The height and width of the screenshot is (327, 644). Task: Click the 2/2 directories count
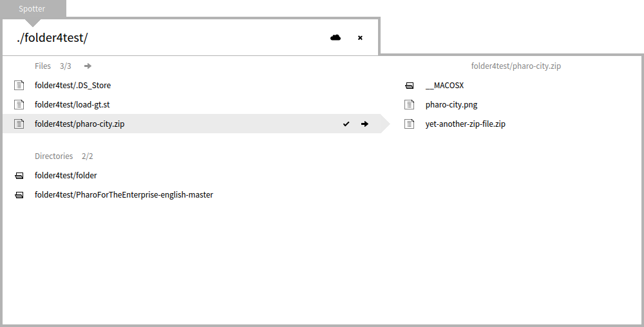click(88, 156)
